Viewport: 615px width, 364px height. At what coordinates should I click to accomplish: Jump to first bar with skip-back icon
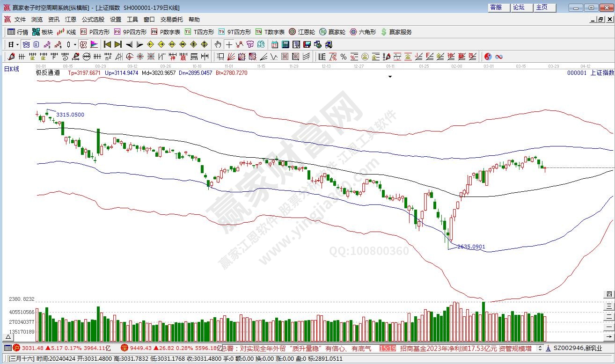(x=107, y=44)
